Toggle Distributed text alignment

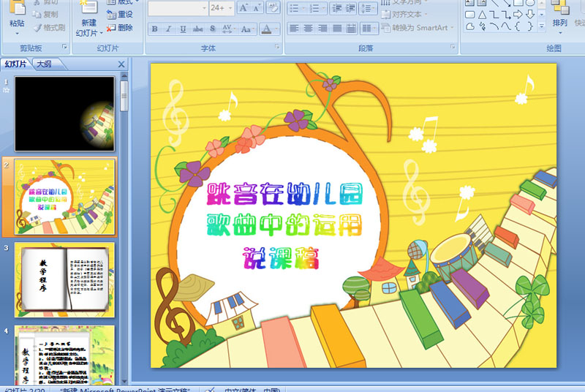coord(351,29)
